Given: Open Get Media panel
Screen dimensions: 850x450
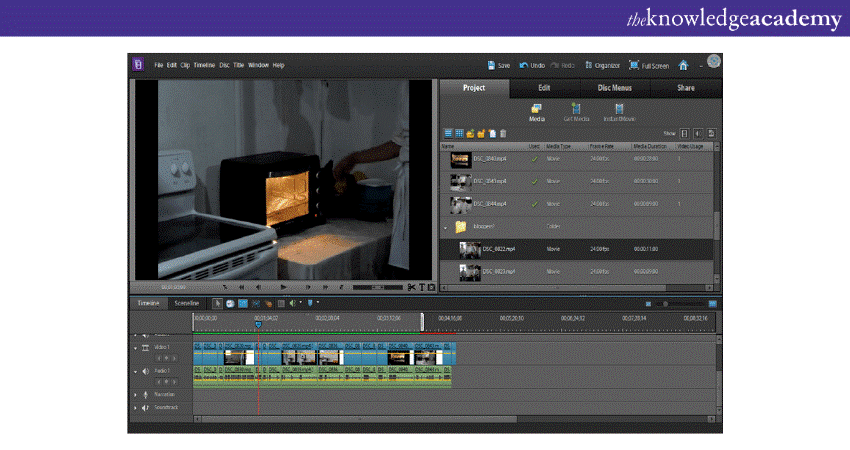Looking at the screenshot, I should 575,111.
